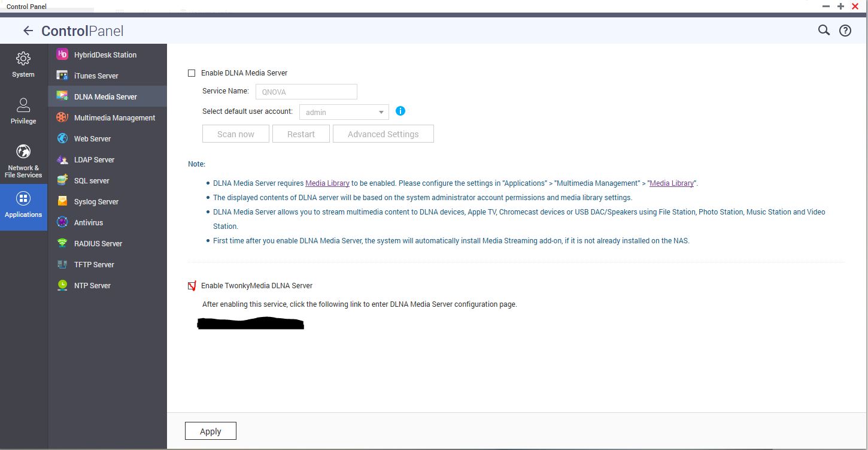Open the help question mark icon
The image size is (868, 450).
(845, 31)
